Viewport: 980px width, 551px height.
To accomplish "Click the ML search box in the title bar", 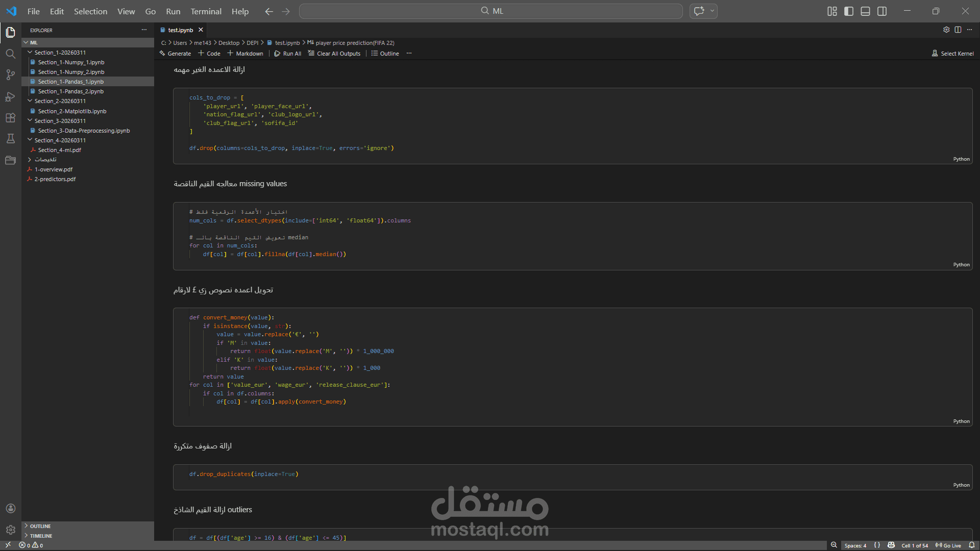I will coord(491,11).
